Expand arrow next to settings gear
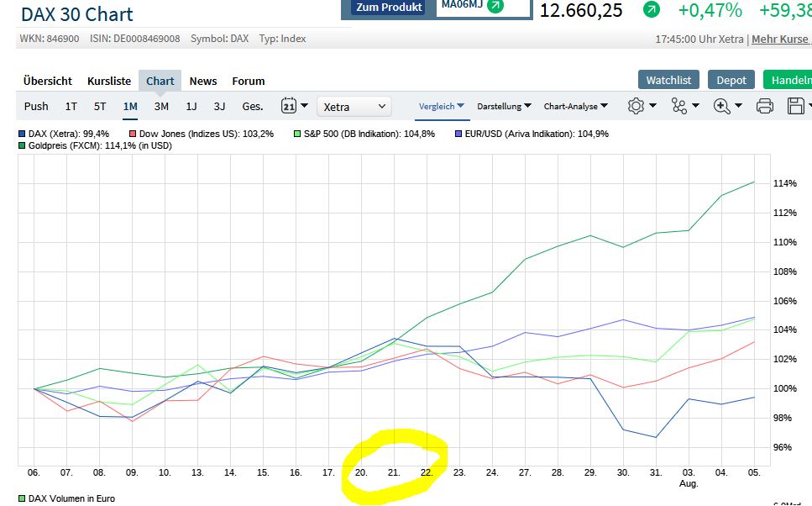 pos(652,106)
